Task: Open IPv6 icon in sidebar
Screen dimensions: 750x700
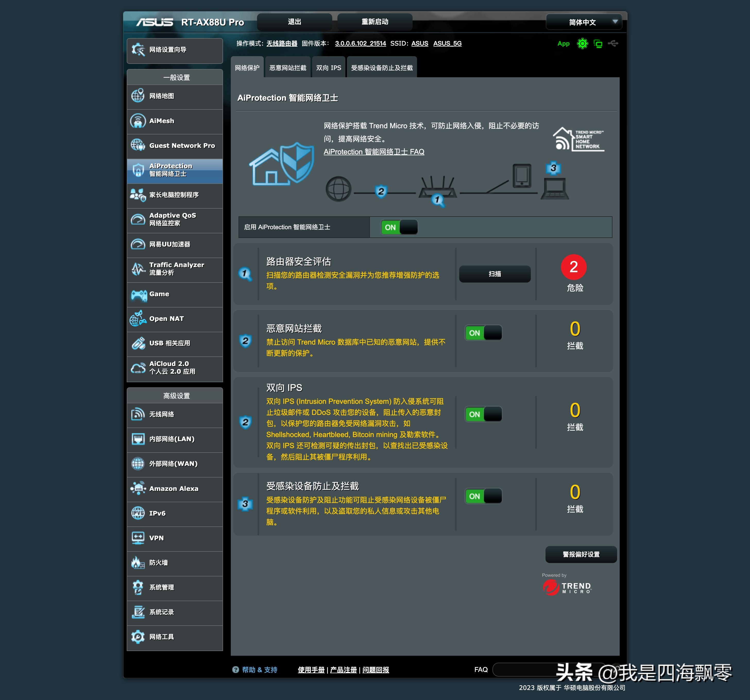Action: point(138,513)
